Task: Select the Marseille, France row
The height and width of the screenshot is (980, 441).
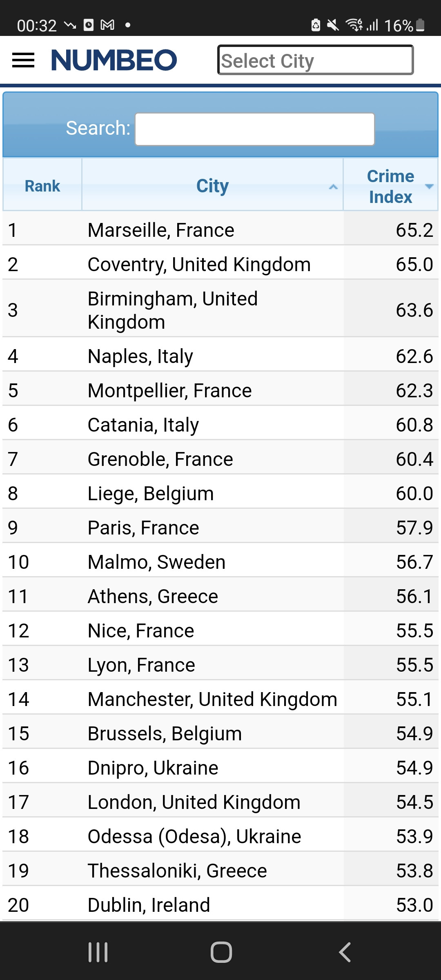Action: point(161,230)
